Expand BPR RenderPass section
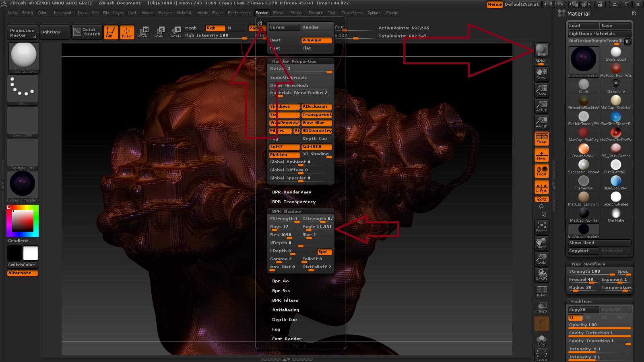Viewport: 644px width, 362px height. pyautogui.click(x=291, y=192)
